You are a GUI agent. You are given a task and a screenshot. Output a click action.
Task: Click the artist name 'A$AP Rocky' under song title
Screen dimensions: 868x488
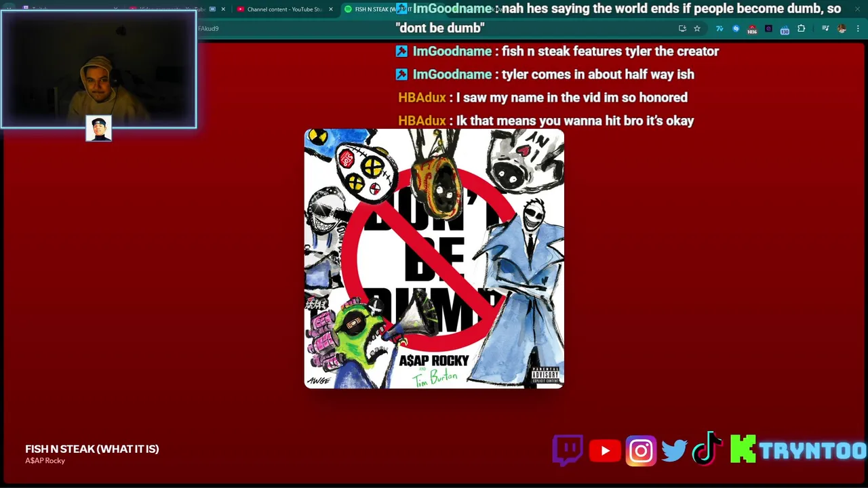click(x=45, y=461)
